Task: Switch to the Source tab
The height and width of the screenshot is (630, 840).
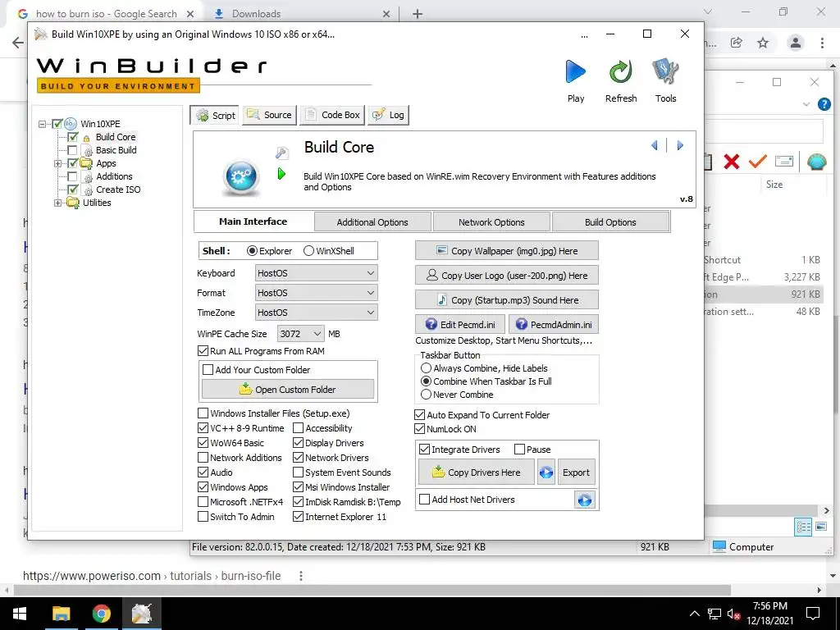Action: (x=269, y=115)
